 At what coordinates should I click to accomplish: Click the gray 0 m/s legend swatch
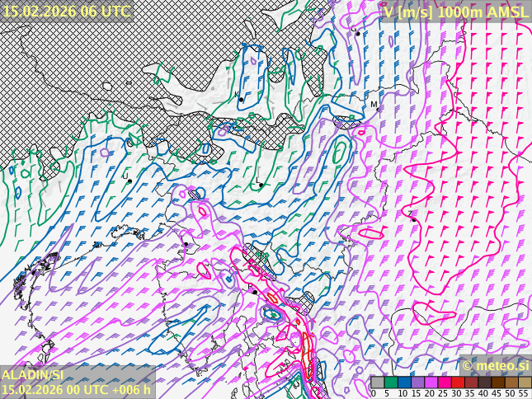coord(377,382)
